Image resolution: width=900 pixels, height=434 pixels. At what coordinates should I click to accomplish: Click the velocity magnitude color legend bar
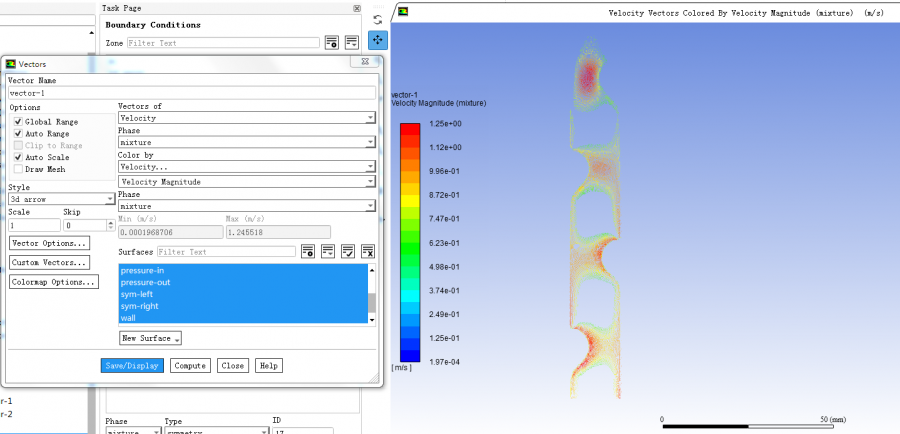[410, 240]
